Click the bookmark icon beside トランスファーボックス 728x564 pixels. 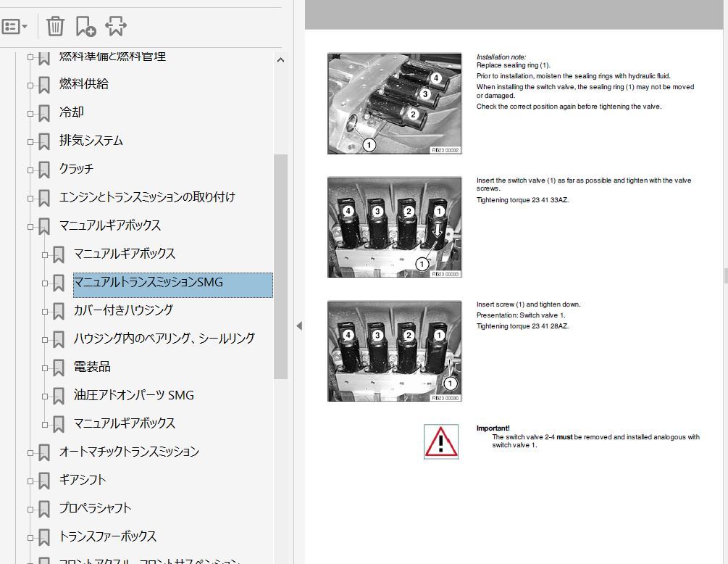pos(43,538)
